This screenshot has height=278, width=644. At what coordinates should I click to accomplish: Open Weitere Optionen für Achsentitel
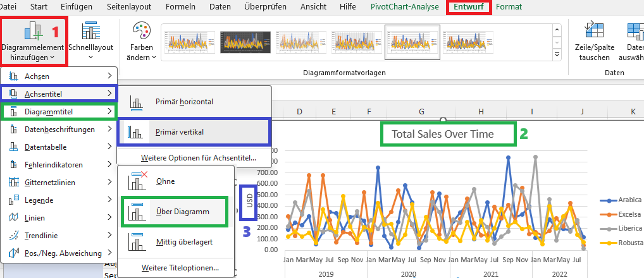coord(194,158)
